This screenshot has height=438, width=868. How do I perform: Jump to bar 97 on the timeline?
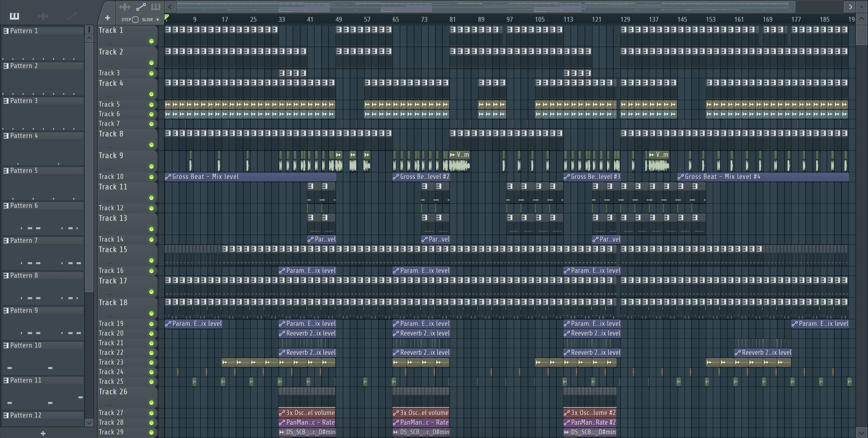pos(509,20)
